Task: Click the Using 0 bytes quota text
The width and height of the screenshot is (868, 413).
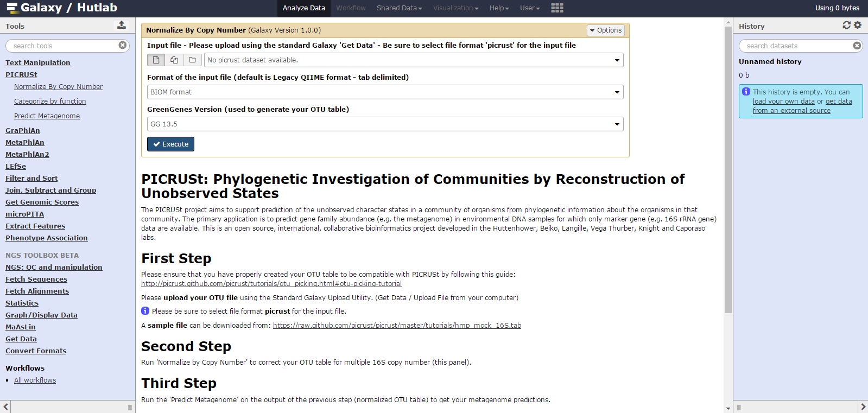Action: point(837,8)
